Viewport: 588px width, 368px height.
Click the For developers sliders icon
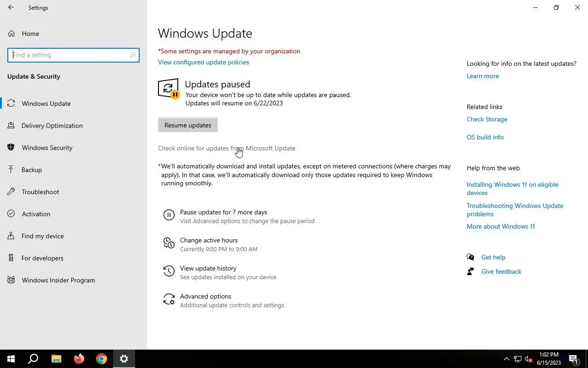(11, 258)
